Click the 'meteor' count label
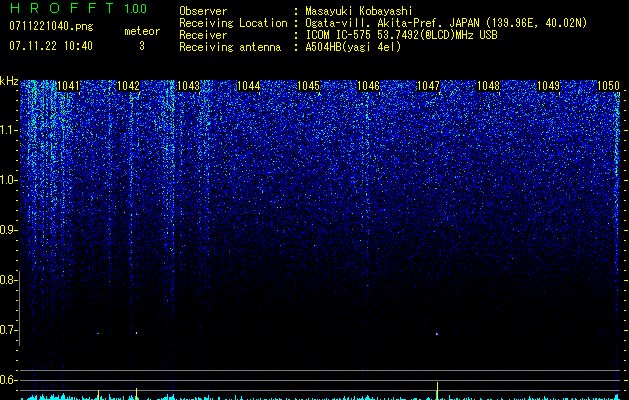 [x=142, y=31]
